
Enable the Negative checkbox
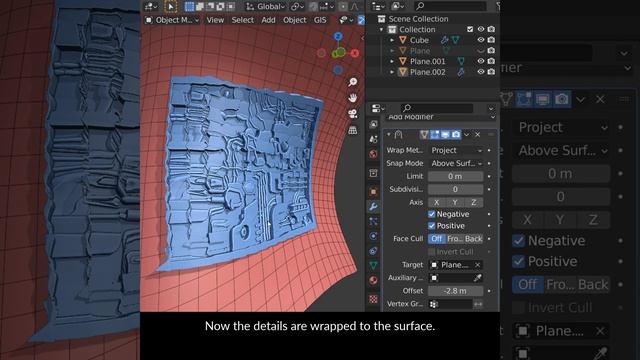[x=431, y=214]
